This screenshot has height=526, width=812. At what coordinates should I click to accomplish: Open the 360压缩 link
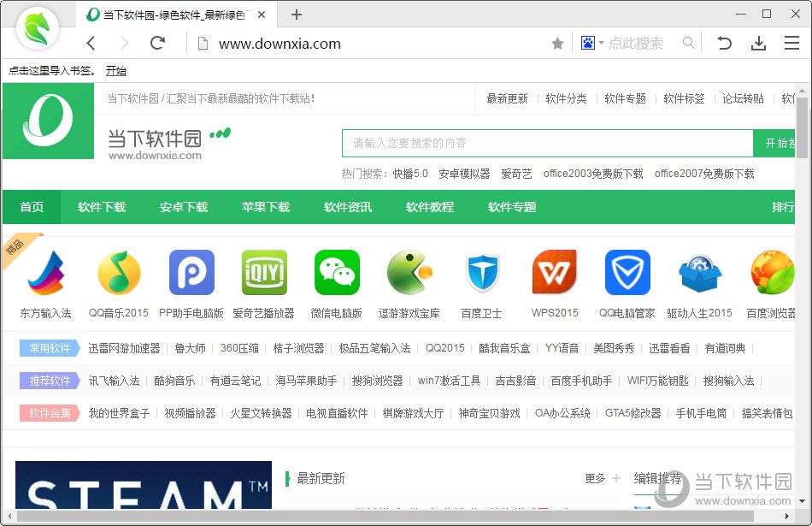[x=239, y=348]
